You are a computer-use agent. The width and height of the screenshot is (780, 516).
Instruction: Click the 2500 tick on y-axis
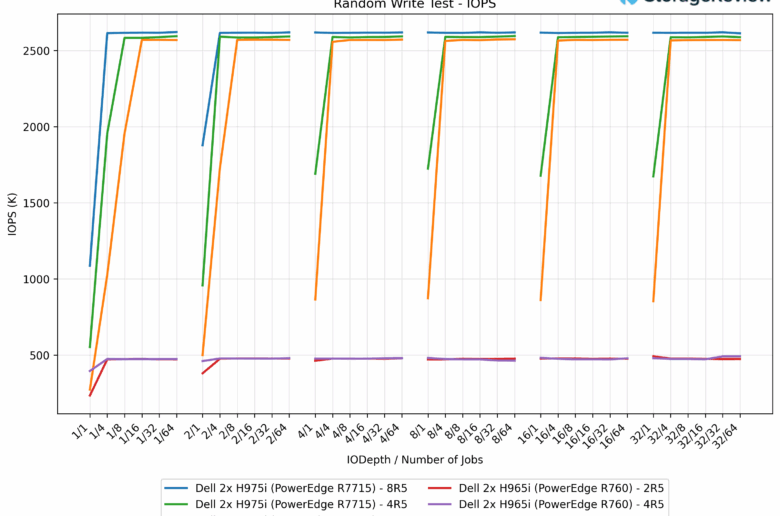click(x=67, y=51)
